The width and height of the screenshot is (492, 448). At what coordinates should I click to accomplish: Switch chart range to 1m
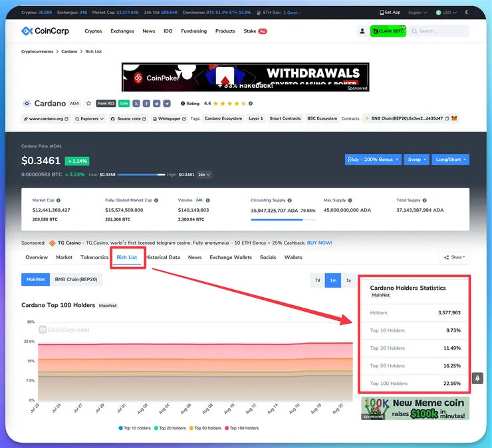click(x=333, y=280)
